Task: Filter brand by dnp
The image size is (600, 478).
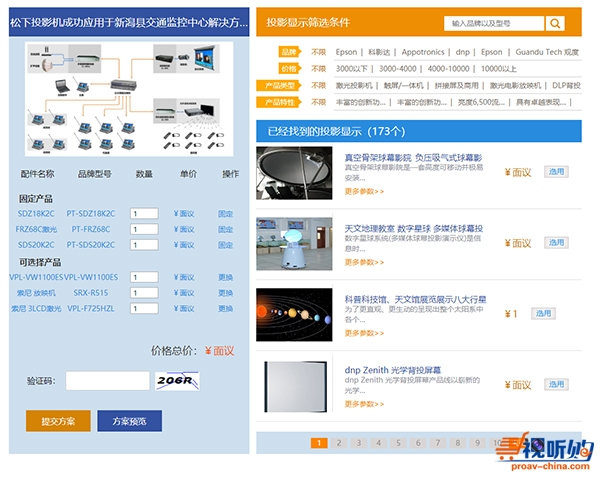Action: click(x=463, y=52)
